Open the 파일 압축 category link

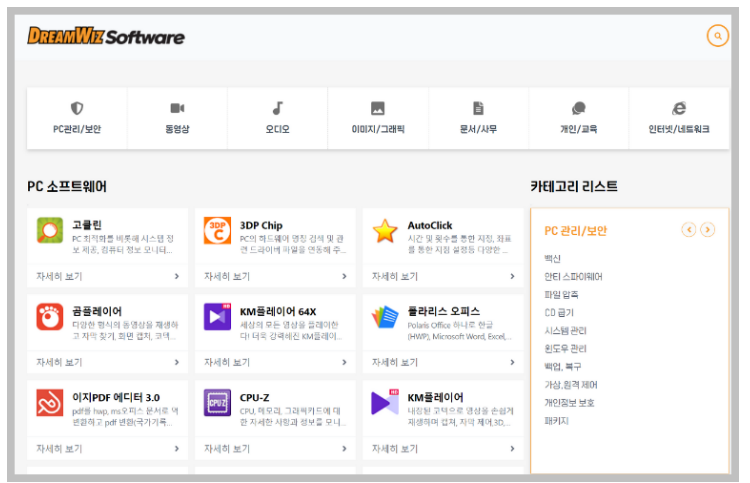[x=561, y=295]
